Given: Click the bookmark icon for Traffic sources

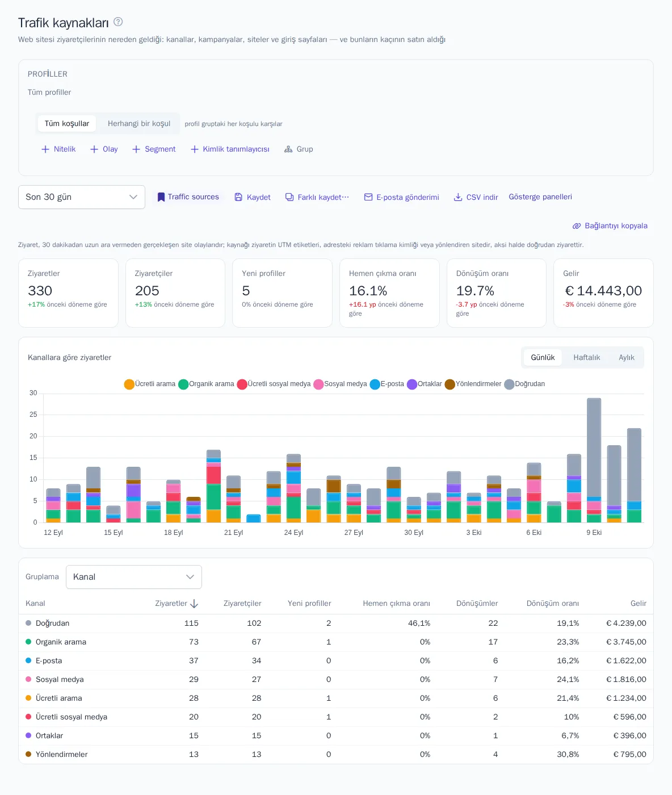Looking at the screenshot, I should (x=161, y=197).
